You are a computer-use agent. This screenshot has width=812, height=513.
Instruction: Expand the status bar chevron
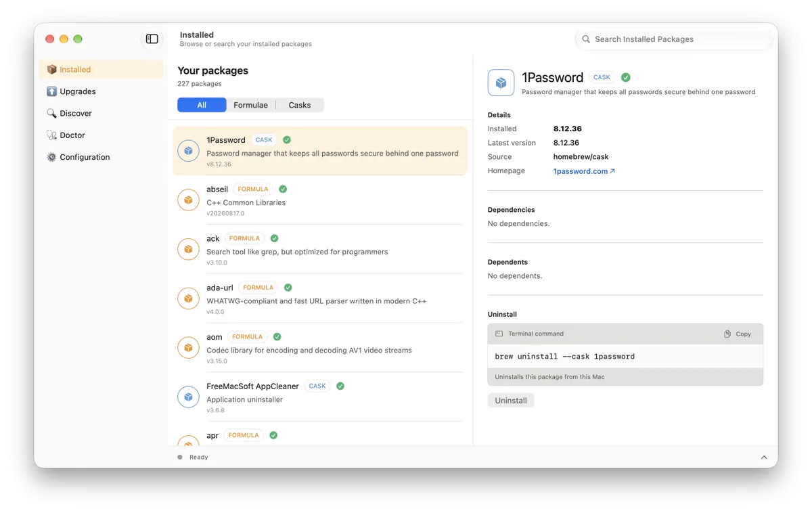764,458
